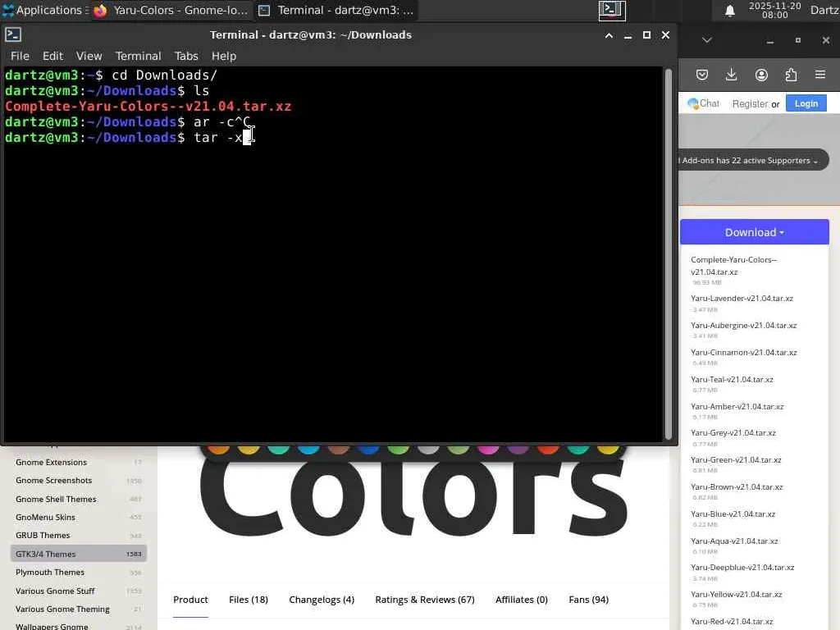Viewport: 840px width, 630px height.
Task: Download Yaru-Blue-v21.04.tar.xz
Action: pos(733,514)
